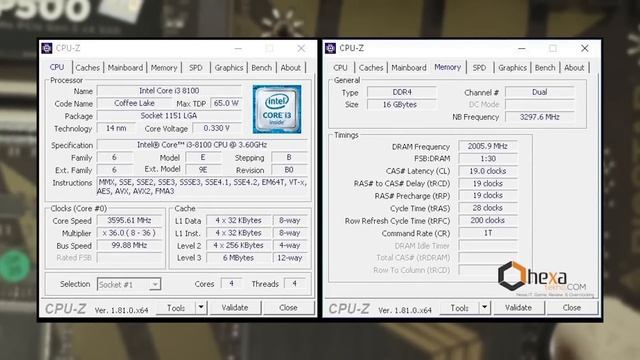Image resolution: width=640 pixels, height=360 pixels.
Task: Click the Threads count field
Action: point(294,284)
